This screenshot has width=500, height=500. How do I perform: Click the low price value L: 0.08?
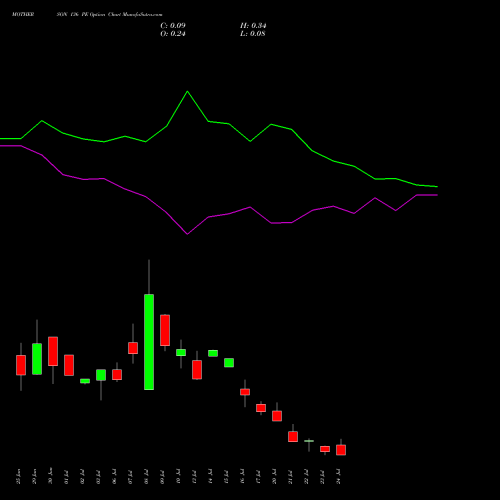pyautogui.click(x=253, y=34)
